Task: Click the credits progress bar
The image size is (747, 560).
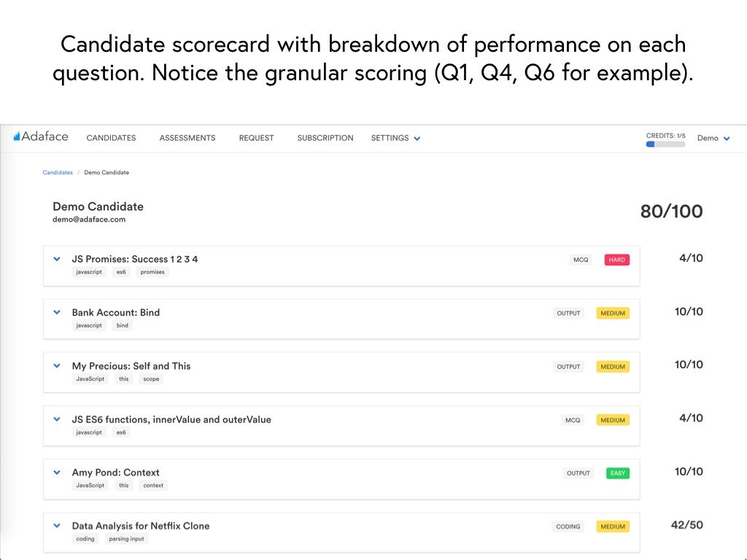Action: tap(665, 144)
